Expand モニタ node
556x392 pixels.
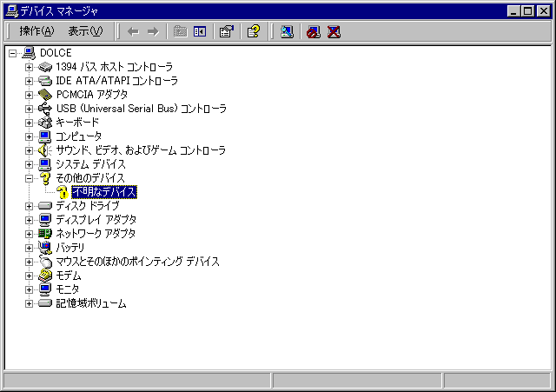29,289
